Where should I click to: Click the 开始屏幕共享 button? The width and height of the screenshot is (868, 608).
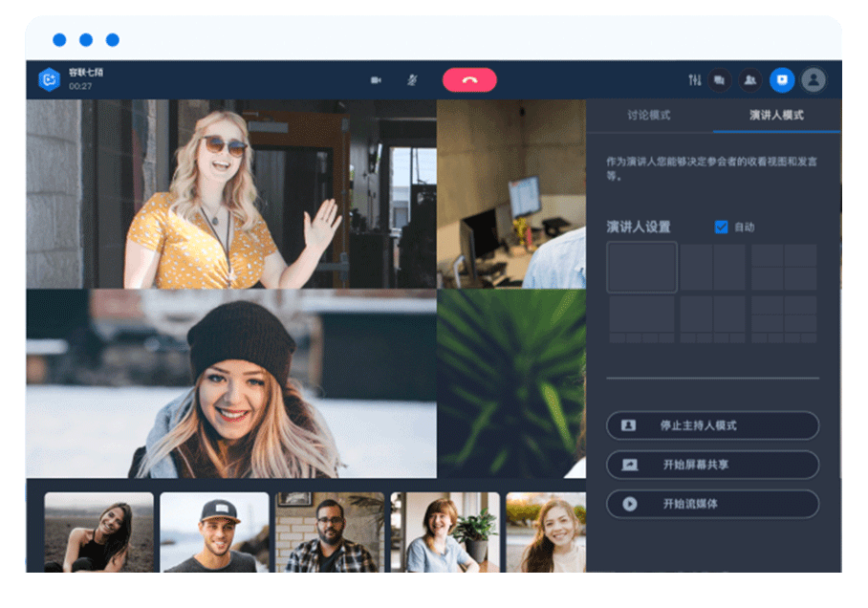coord(712,465)
